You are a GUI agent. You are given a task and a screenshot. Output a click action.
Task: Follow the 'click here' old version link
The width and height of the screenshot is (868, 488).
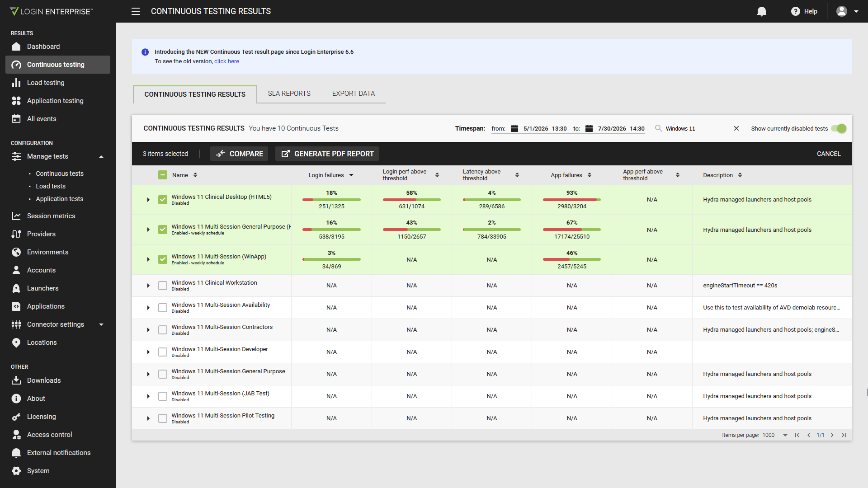(x=226, y=61)
